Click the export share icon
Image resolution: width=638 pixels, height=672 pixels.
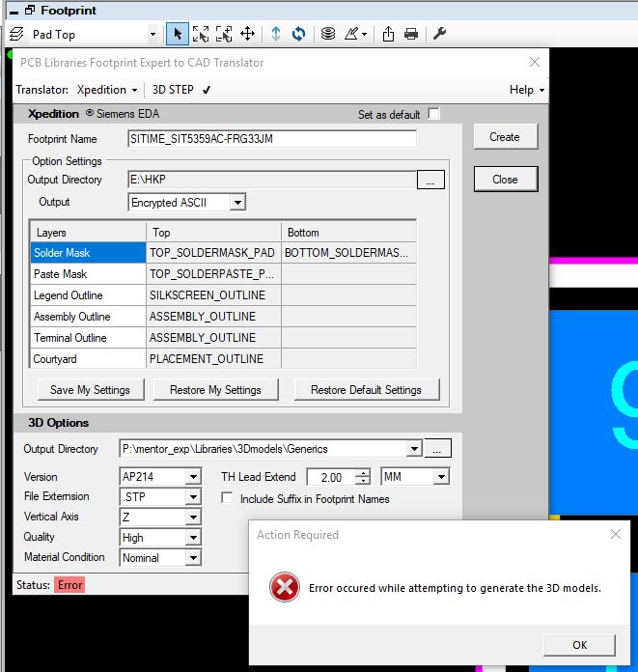coord(388,34)
